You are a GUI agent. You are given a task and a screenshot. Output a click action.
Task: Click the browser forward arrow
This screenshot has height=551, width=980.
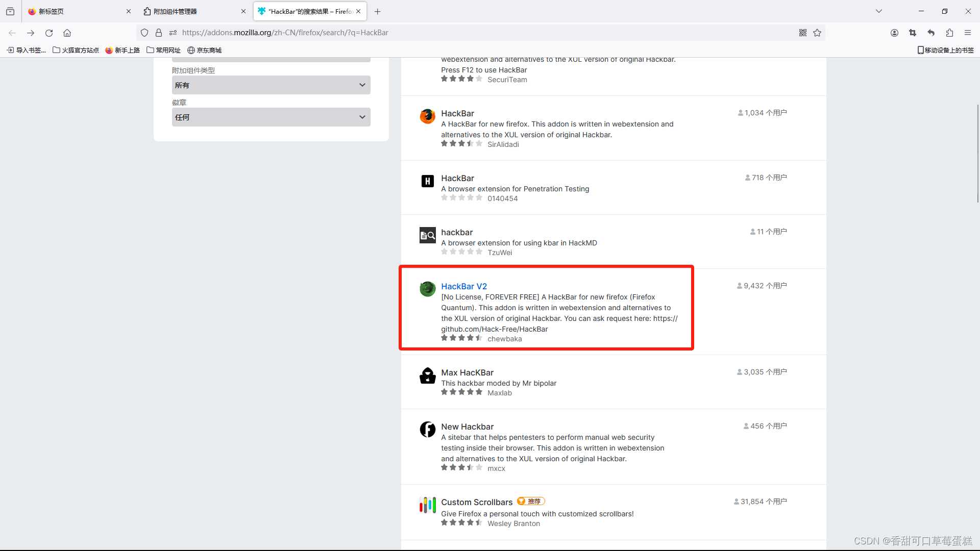pyautogui.click(x=31, y=33)
